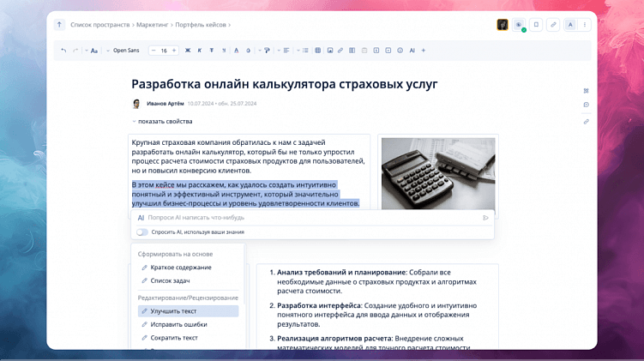Click the format painter icon
Image resolution: width=644 pixels, height=361 pixels.
pos(267,51)
